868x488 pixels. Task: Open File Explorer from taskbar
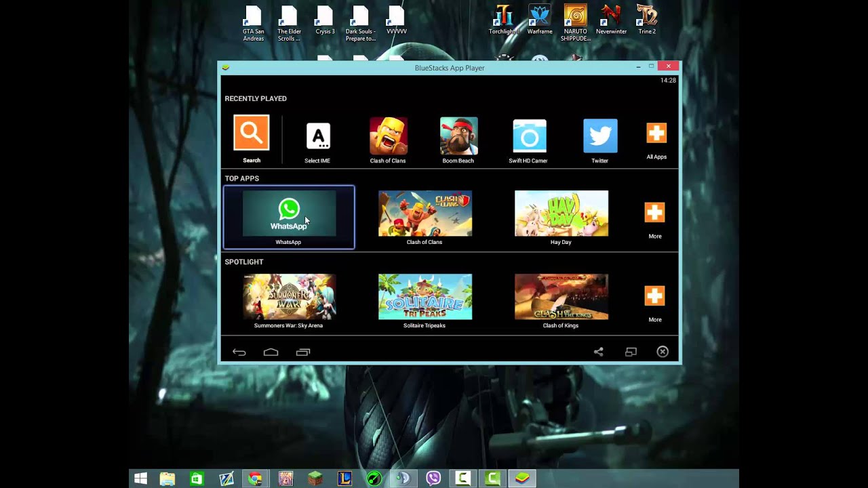tap(167, 479)
